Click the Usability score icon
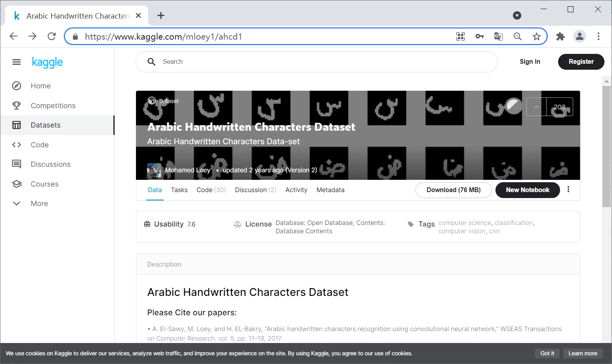The height and width of the screenshot is (364, 612). pyautogui.click(x=147, y=224)
